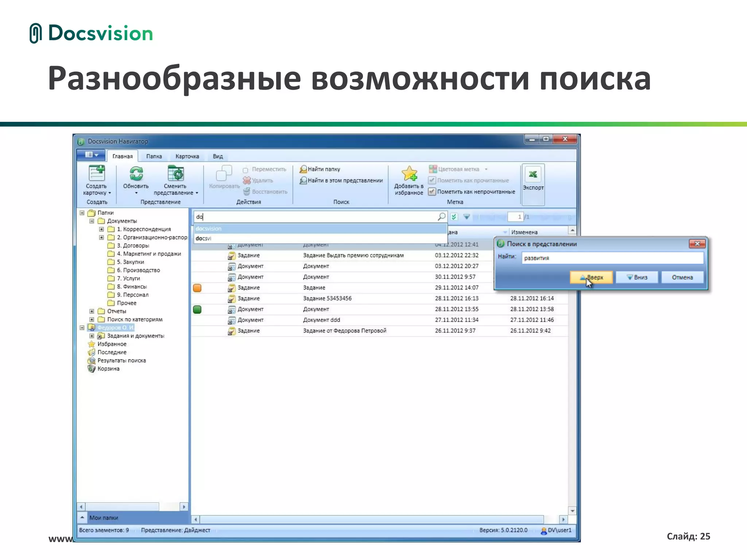
Task: Click the orange color mark in list
Action: coord(197,288)
